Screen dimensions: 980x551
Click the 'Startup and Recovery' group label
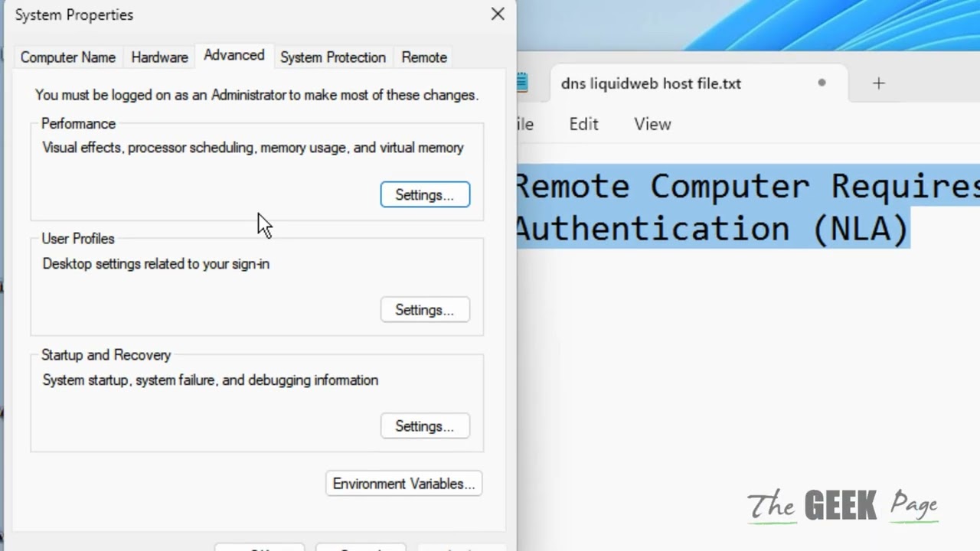point(106,355)
